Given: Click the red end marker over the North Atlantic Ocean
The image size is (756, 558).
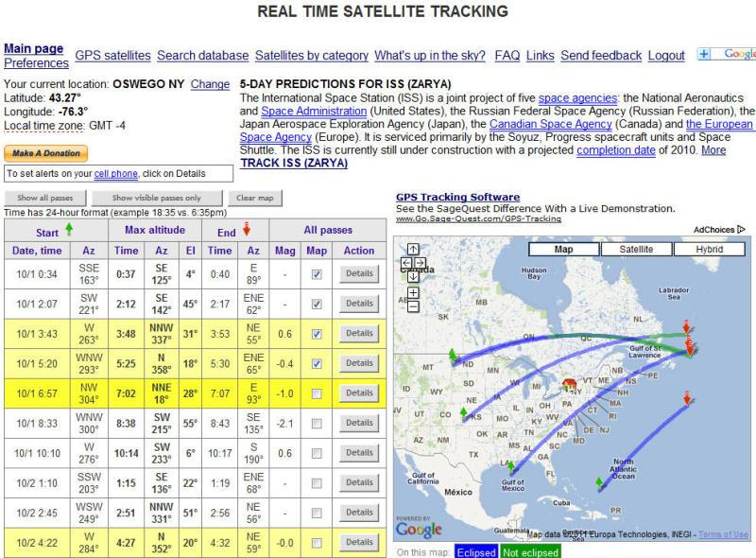Looking at the screenshot, I should pos(687,398).
